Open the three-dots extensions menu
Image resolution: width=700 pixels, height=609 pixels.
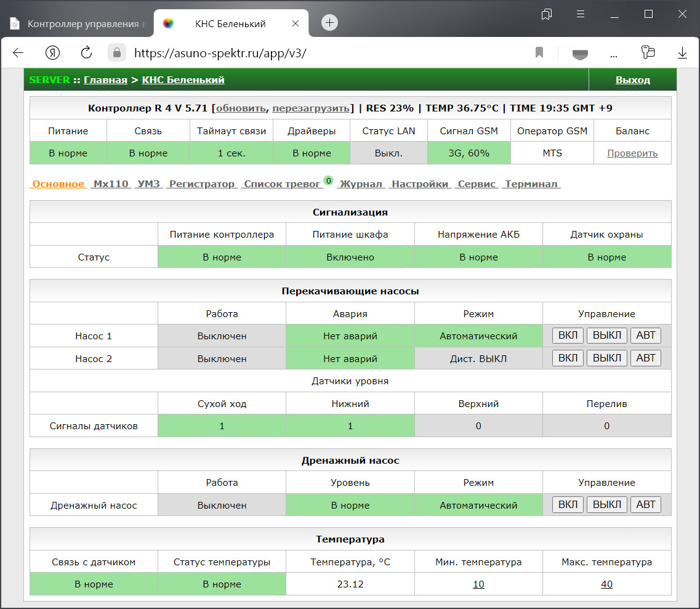[x=614, y=55]
